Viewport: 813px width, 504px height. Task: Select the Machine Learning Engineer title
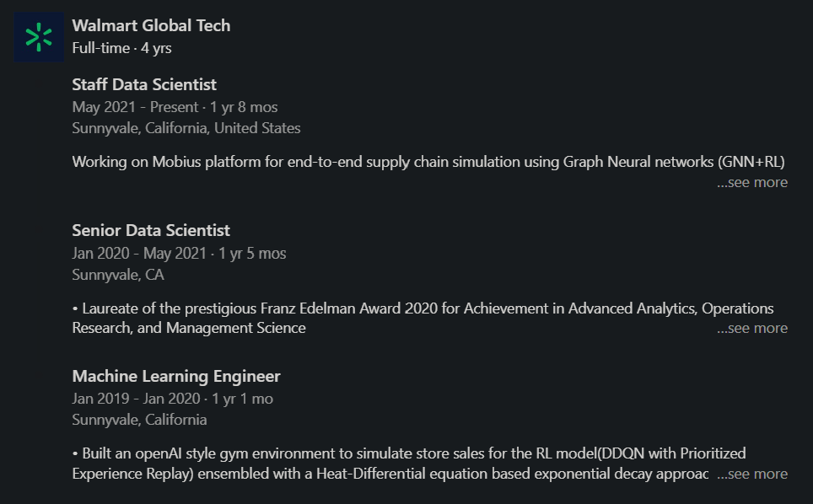click(176, 376)
